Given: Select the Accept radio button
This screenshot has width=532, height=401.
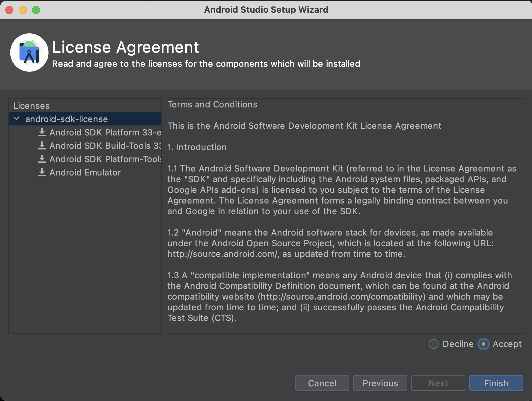Looking at the screenshot, I should pyautogui.click(x=483, y=344).
